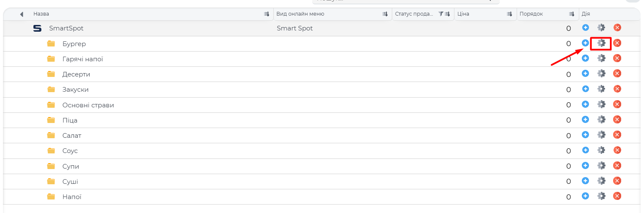Select SmartSpot root menu item
The image size is (644, 213).
click(66, 28)
